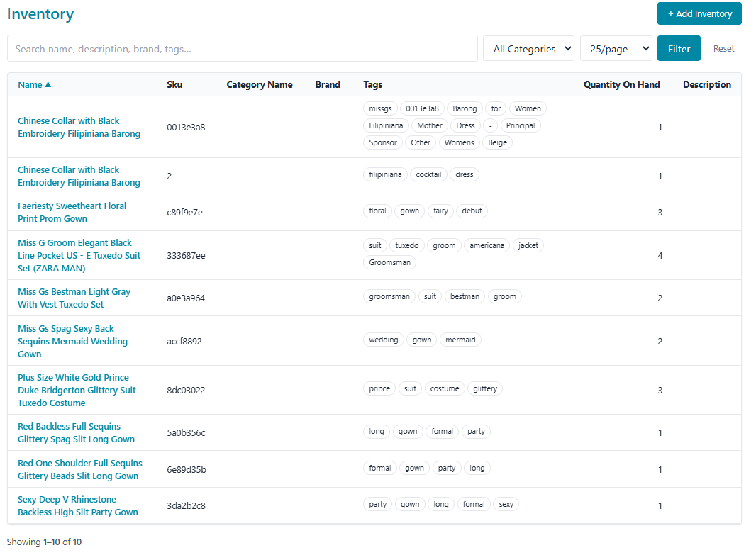Click the 'Groomsman' tag chip

coord(389,262)
